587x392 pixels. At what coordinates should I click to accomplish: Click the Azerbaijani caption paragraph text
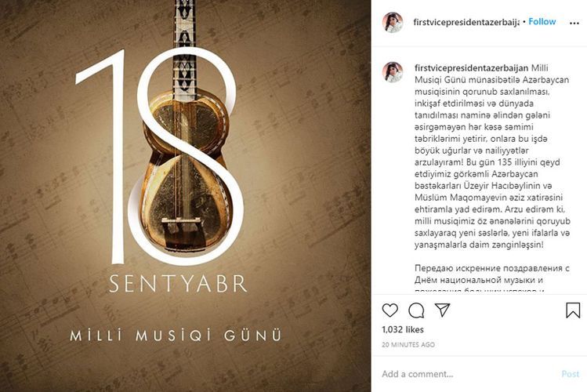pyautogui.click(x=492, y=157)
